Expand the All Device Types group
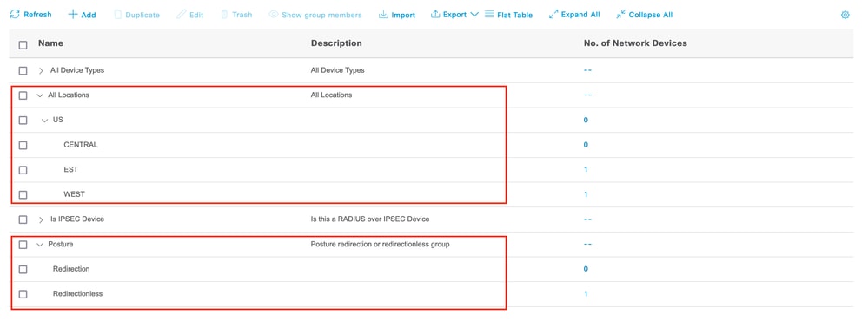Screen dimensions: 868x321 (x=41, y=71)
